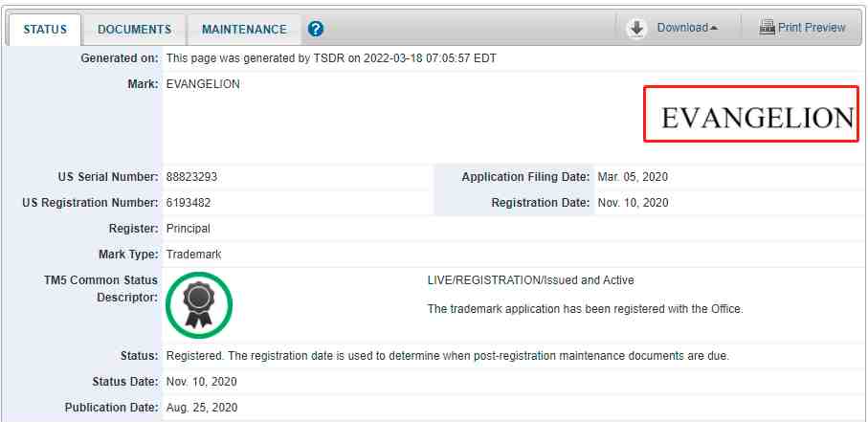Click the green registration ribbon badge icon
Screen dimensions: 868x422
click(x=199, y=305)
